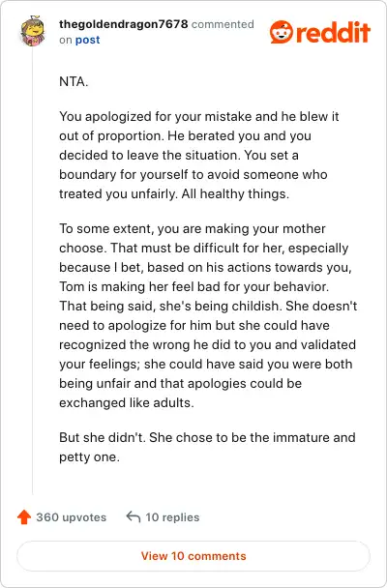The image size is (387, 588).
Task: Open thegoldendragon7678's avatar image
Action: [x=33, y=32]
